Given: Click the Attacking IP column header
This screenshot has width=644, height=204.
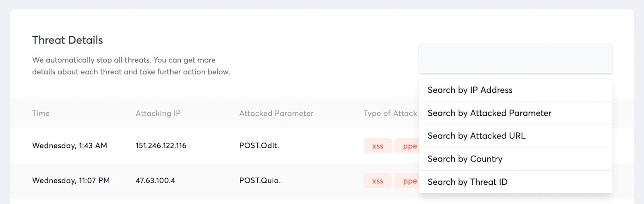Looking at the screenshot, I should coord(158,114).
